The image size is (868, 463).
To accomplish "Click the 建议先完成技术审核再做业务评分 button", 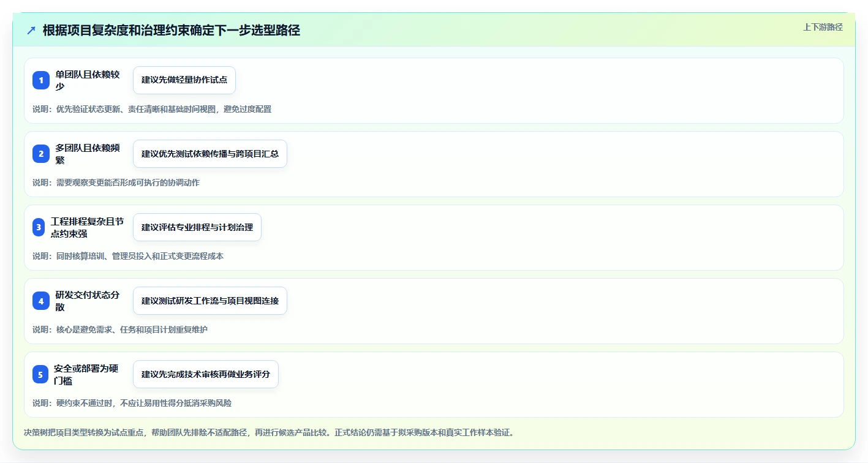I will click(x=206, y=374).
